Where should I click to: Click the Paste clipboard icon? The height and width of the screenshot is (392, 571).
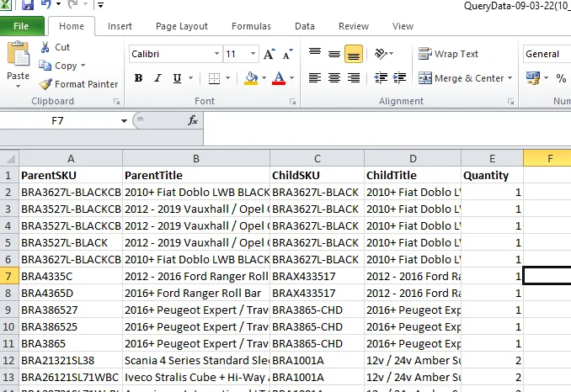pyautogui.click(x=19, y=54)
